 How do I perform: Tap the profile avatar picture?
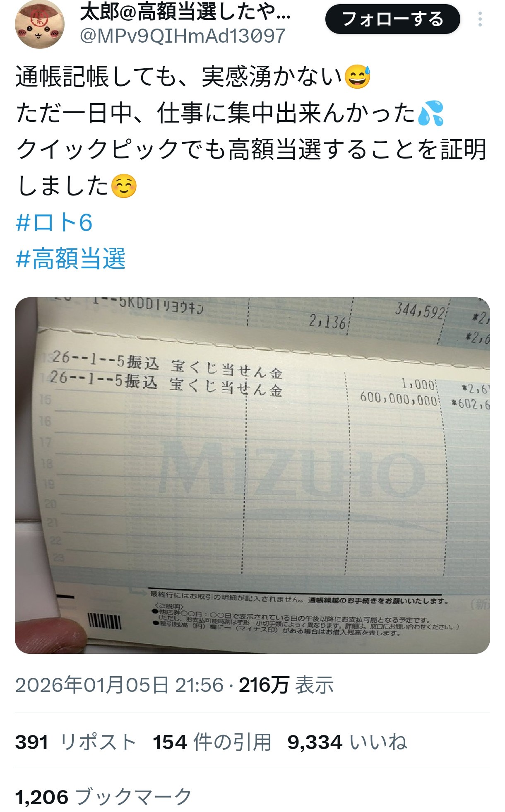[x=40, y=24]
